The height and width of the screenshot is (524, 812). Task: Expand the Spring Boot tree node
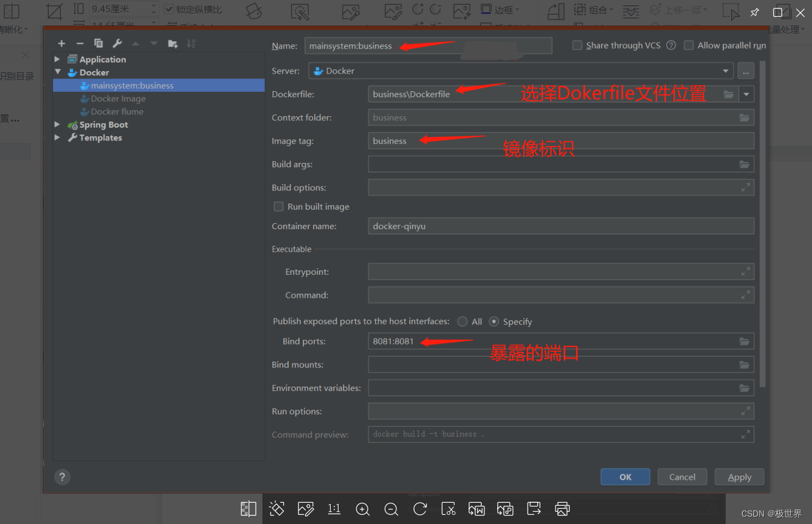57,125
